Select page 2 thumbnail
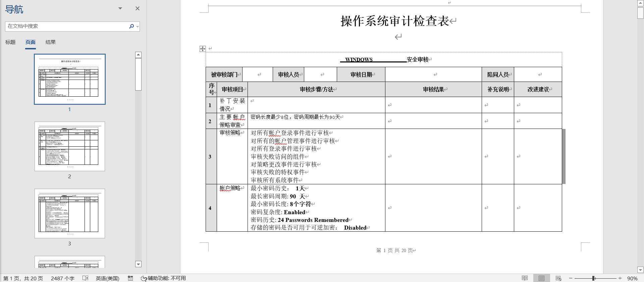This screenshot has height=282, width=644. [x=70, y=146]
